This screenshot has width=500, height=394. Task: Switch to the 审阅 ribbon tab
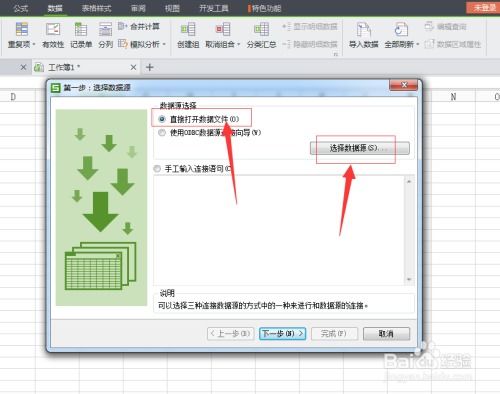[138, 8]
